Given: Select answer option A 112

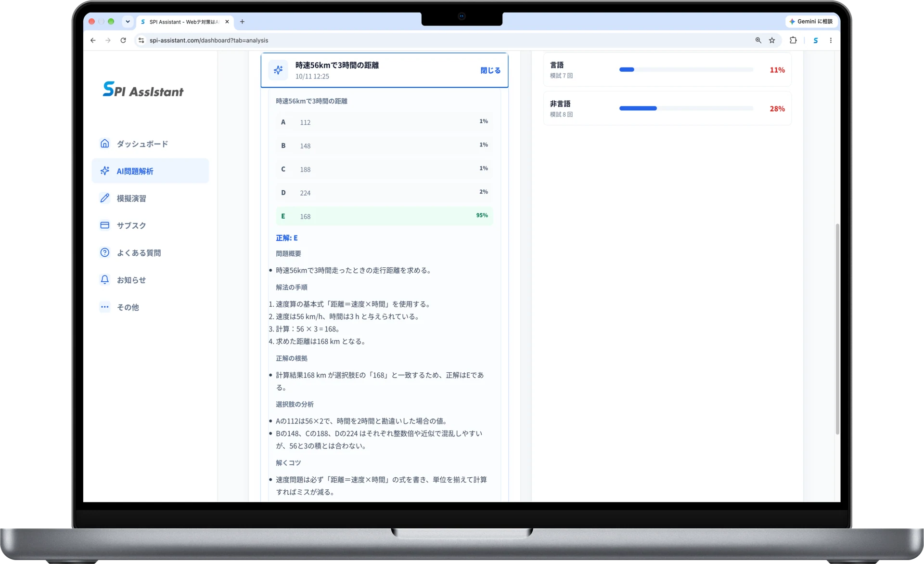Looking at the screenshot, I should [x=385, y=122].
